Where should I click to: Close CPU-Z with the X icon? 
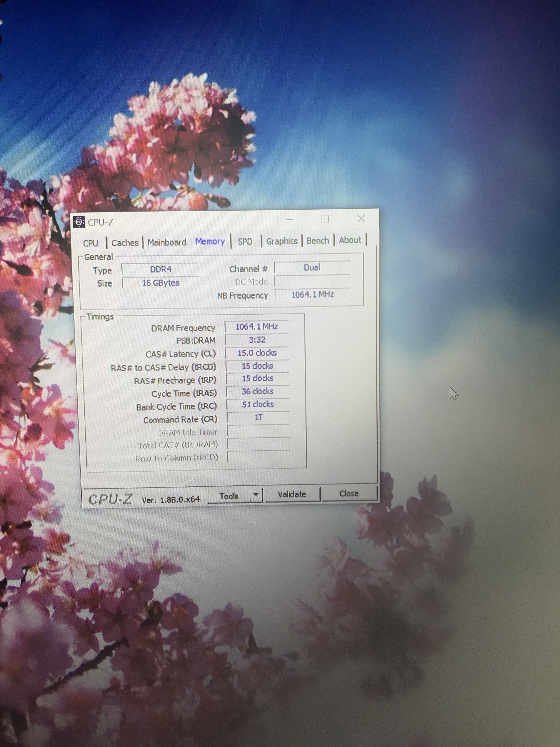(361, 218)
